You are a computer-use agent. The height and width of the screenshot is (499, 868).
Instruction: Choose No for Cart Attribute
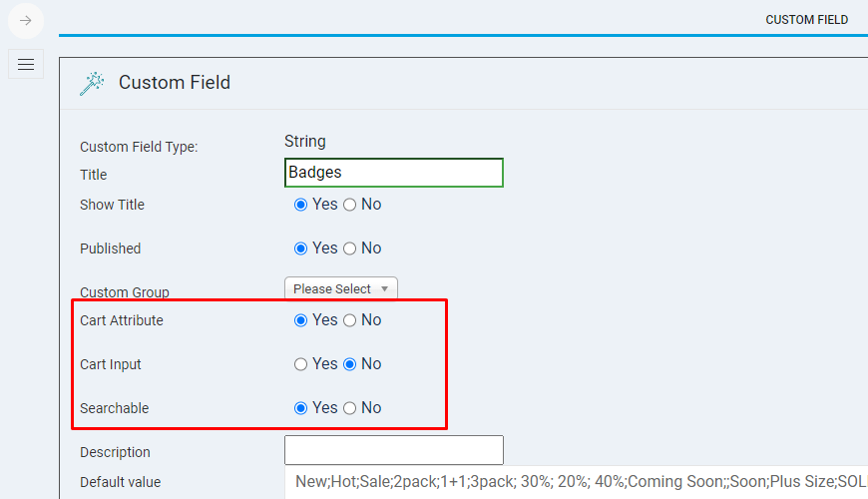point(349,320)
